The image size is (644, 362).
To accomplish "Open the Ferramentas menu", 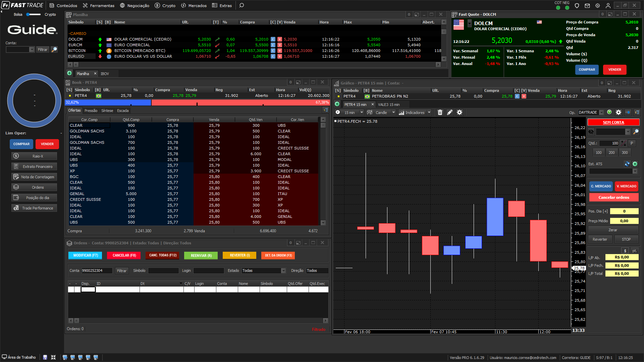I will tap(99, 6).
